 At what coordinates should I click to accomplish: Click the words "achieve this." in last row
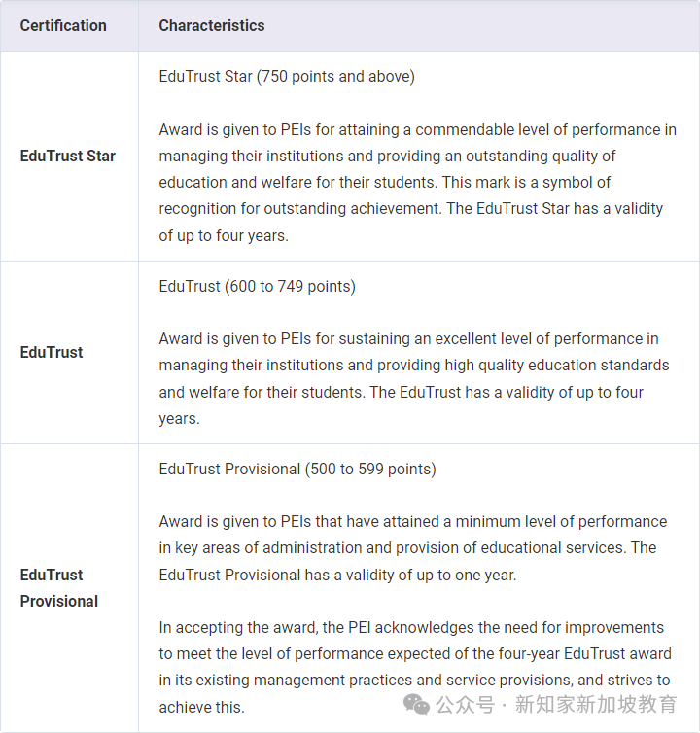(201, 707)
